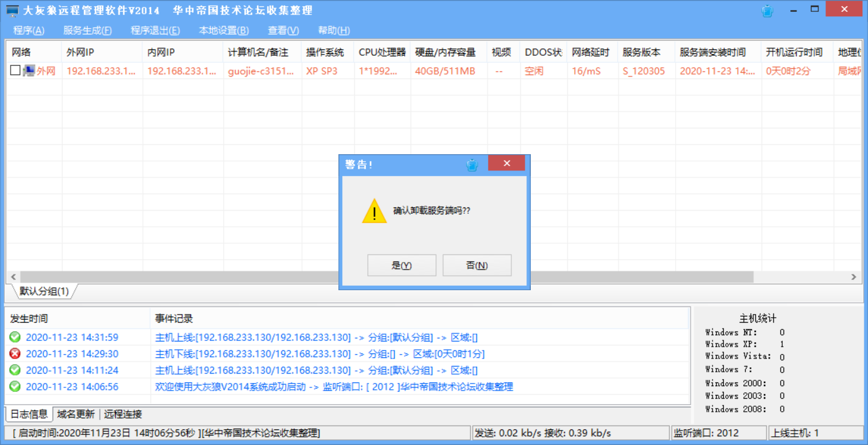Viewport: 868px width, 445px height.
Task: Maximize the main application window
Action: (815, 9)
